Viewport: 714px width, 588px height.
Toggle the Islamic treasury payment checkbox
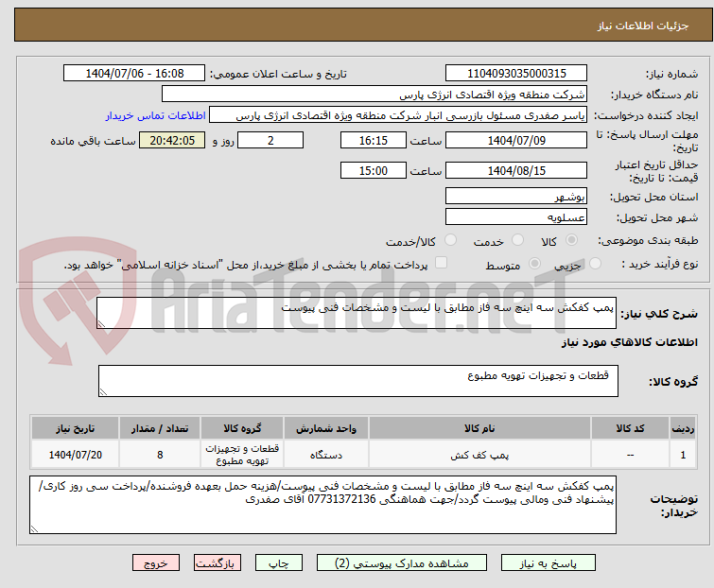440,265
